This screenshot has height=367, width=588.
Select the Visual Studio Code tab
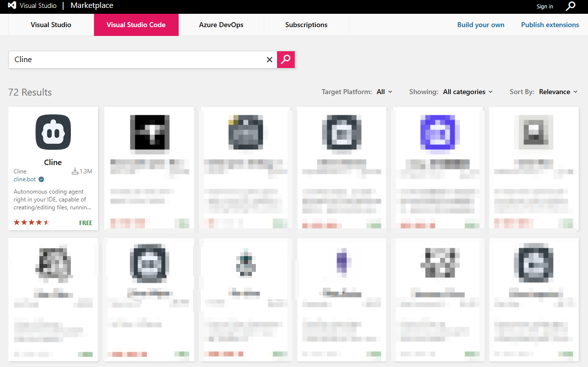[136, 25]
